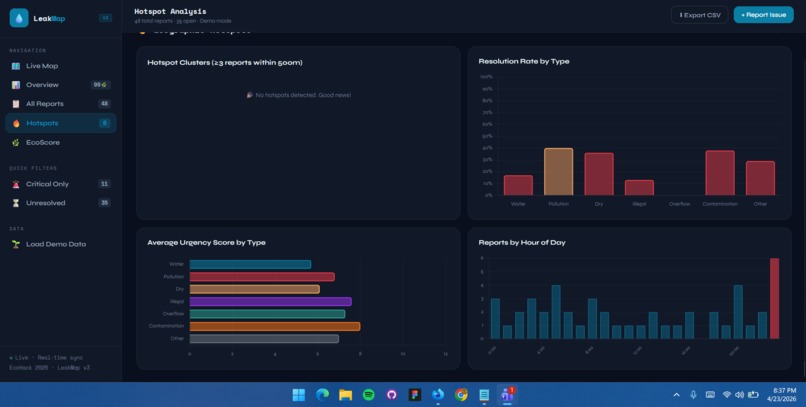Toggle the Unresolved quick filter
The width and height of the screenshot is (806, 407).
(61, 203)
